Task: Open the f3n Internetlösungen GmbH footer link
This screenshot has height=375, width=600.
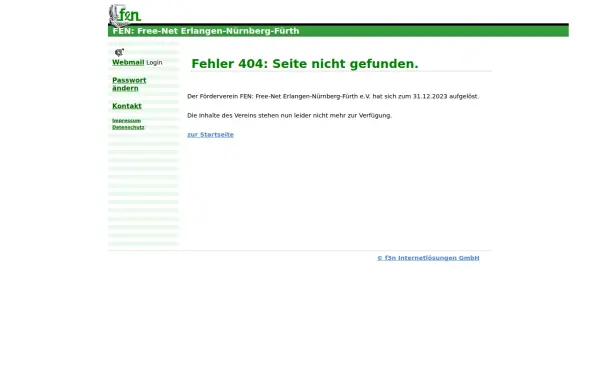Action: (x=428, y=258)
